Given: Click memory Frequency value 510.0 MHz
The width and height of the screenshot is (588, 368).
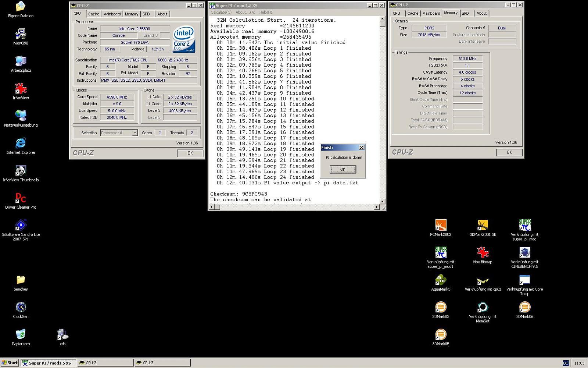Looking at the screenshot, I should 467,59.
